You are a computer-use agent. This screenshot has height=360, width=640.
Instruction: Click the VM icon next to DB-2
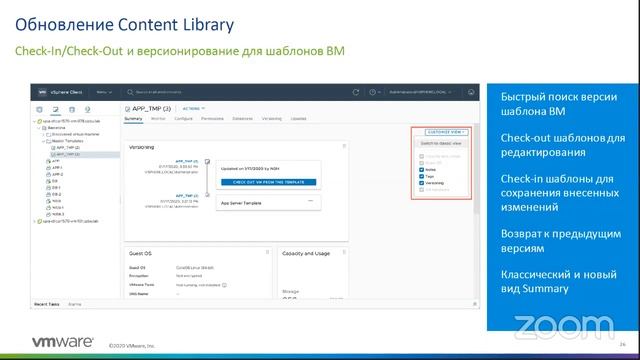pos(49,194)
